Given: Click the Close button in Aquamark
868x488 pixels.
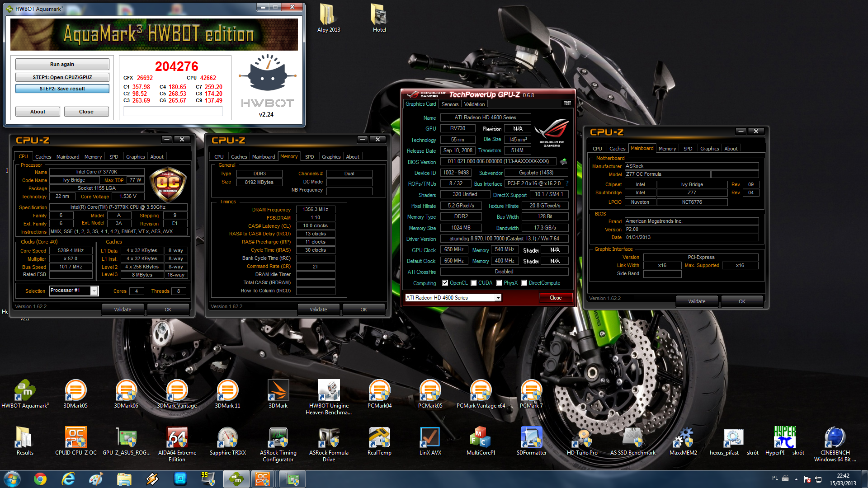Looking at the screenshot, I should (x=86, y=112).
